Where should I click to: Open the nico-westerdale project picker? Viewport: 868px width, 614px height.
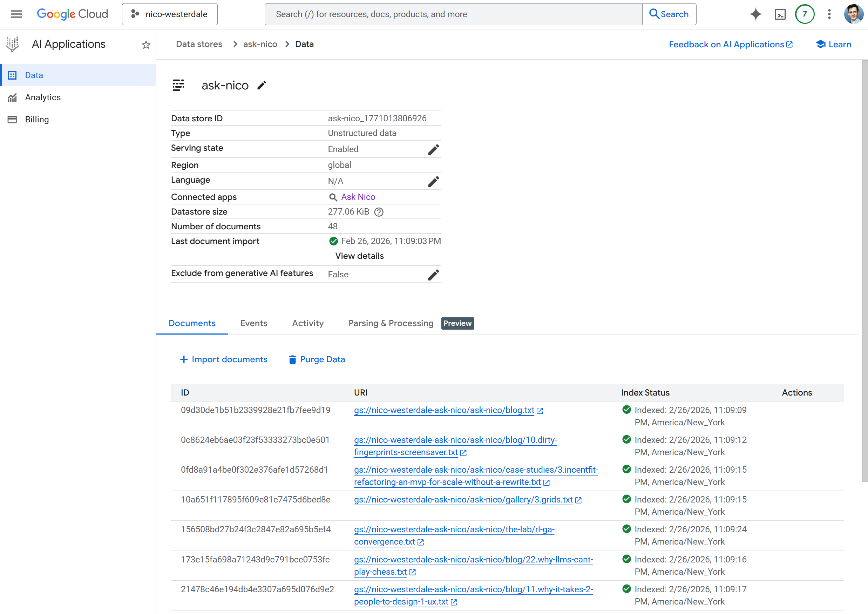pos(169,14)
